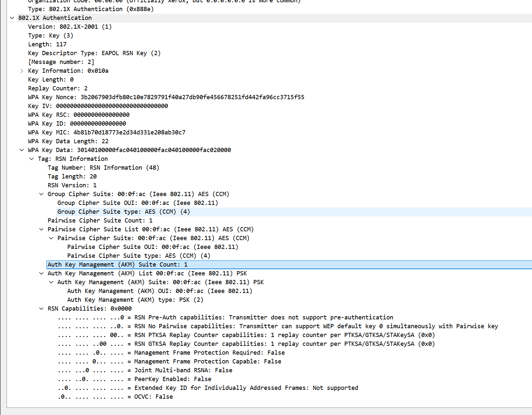Click Pairwise Cipher Suite type: AES (CCM) row
This screenshot has height=415, width=532.
(139, 256)
